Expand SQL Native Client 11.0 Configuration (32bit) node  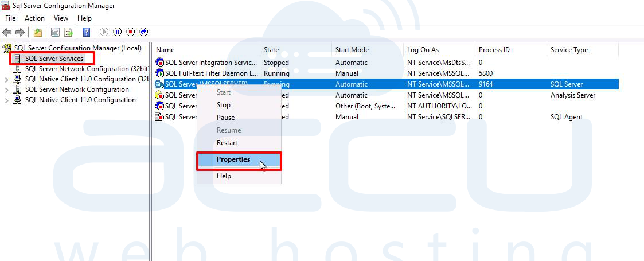(x=6, y=79)
